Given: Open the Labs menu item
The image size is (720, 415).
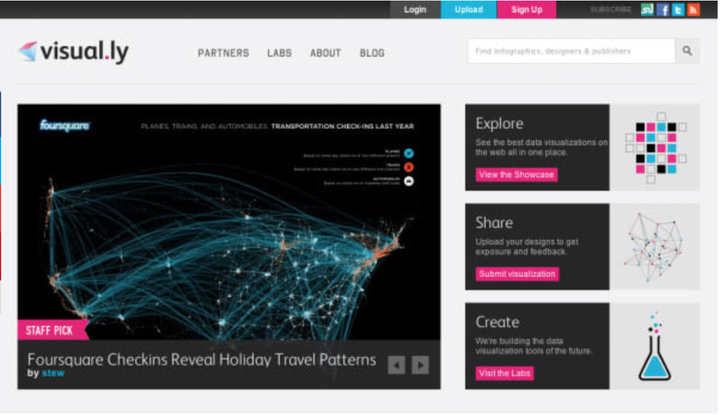Looking at the screenshot, I should 280,53.
